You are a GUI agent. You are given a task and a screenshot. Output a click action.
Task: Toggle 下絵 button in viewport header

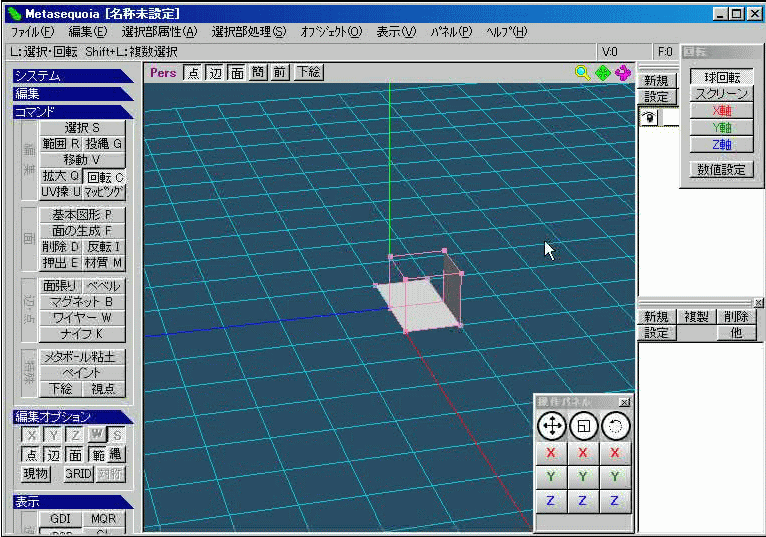click(x=309, y=73)
